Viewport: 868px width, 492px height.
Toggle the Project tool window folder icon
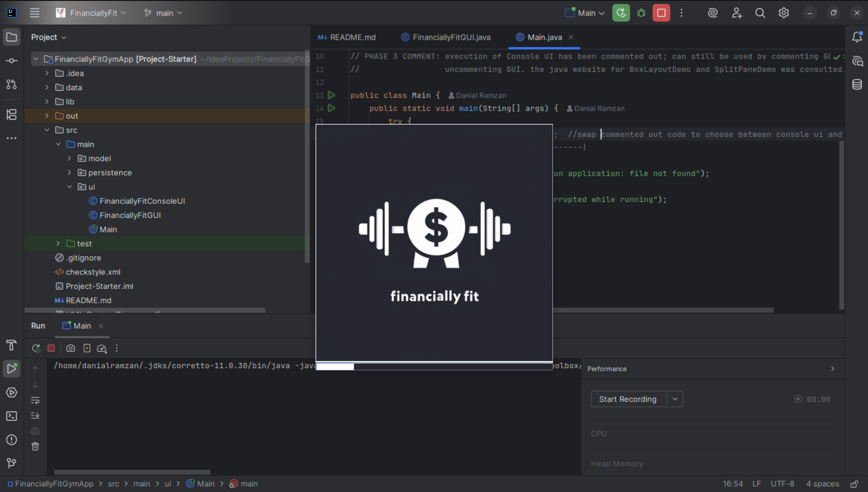point(11,37)
